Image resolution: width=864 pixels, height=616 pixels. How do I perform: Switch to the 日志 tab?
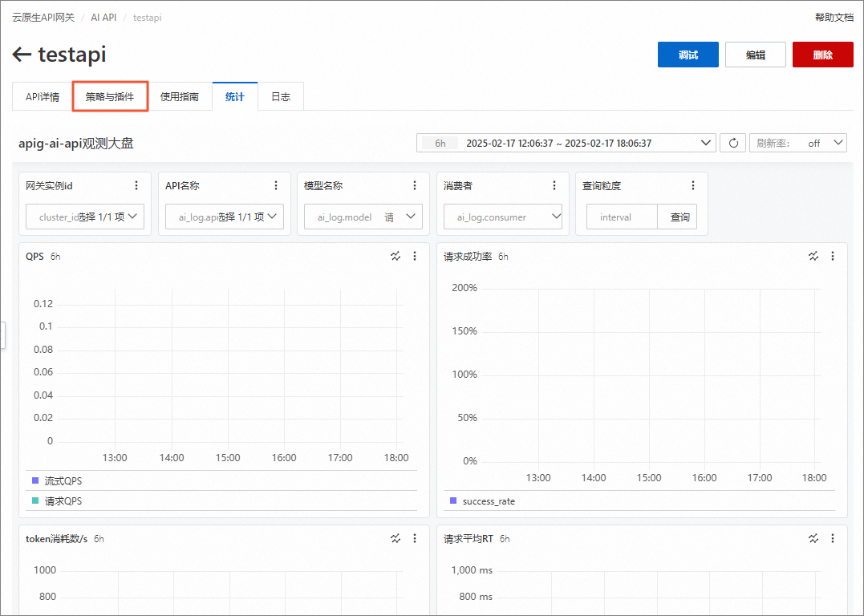pos(281,97)
